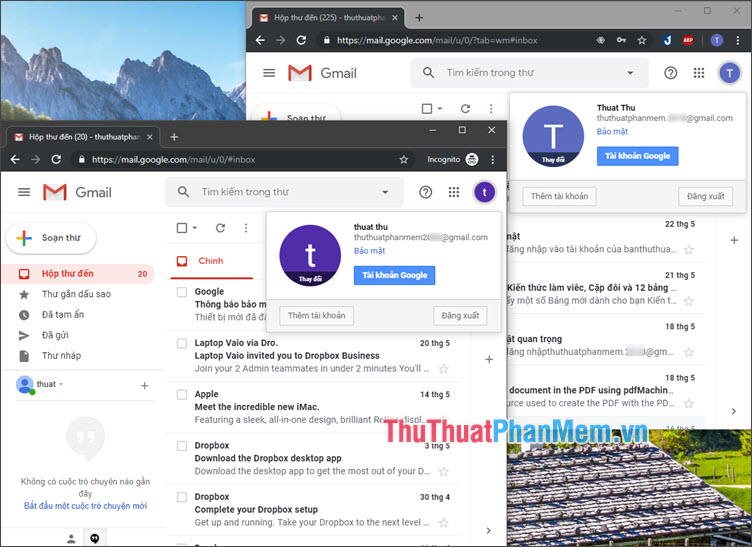The image size is (752, 547).
Task: Bookmark page star in front Incognito window
Action: [x=404, y=160]
